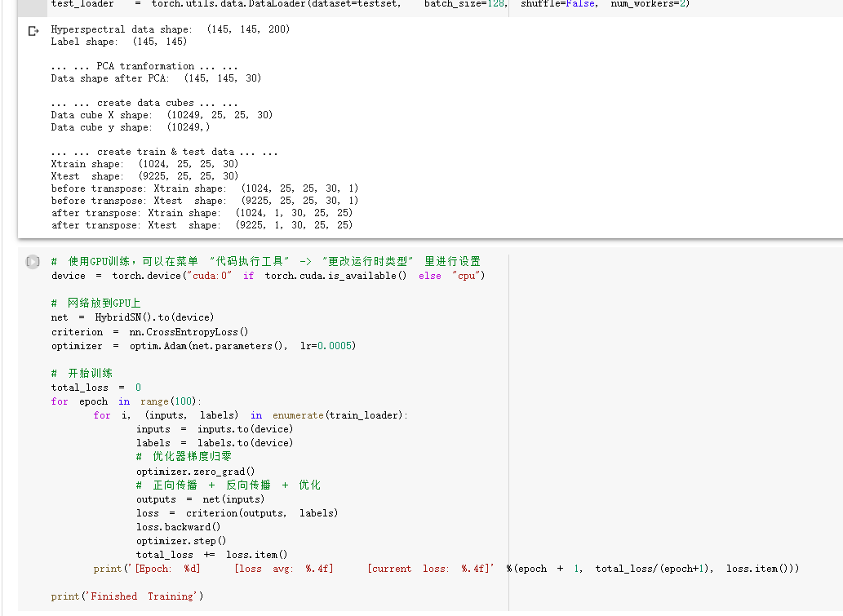Click the print 'Finished Training' line

127,596
